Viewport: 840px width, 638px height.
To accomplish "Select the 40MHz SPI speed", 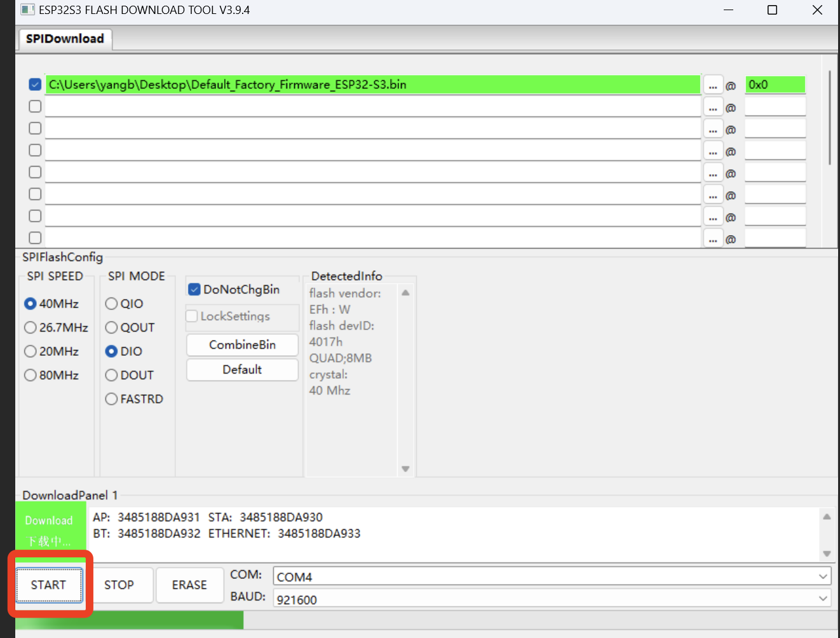I will click(51, 304).
